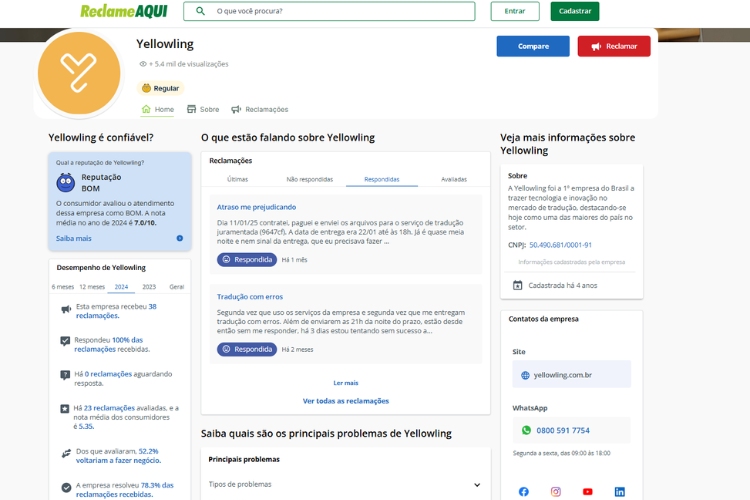The height and width of the screenshot is (500, 750).
Task: Click the ReclameAQUI logo
Action: 124,11
